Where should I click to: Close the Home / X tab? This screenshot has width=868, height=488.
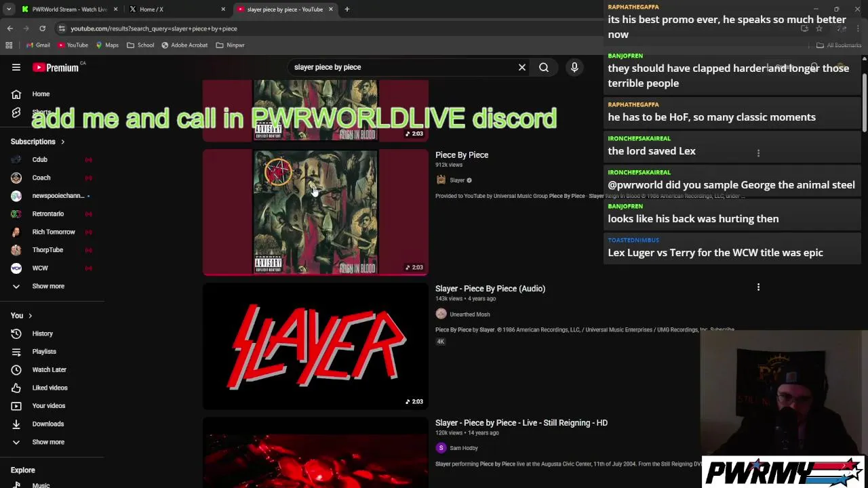coord(223,9)
